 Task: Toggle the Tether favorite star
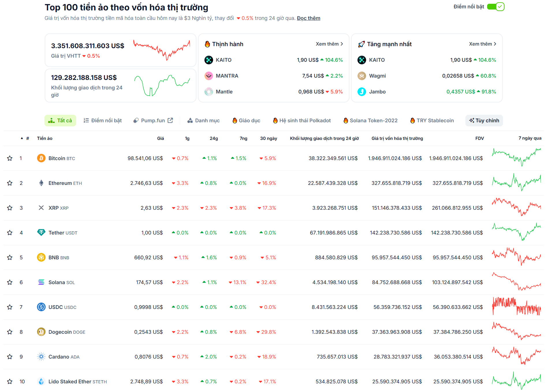tap(10, 233)
